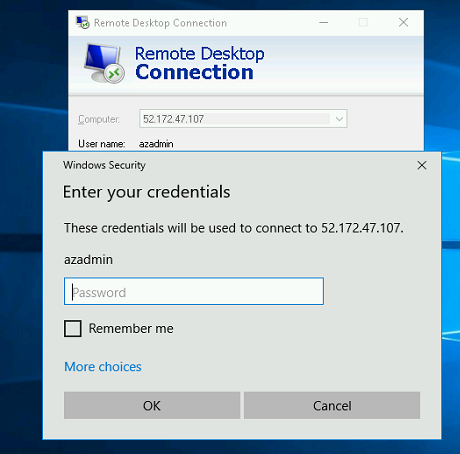
Task: Close the Remote Desktop Connection window
Action: pyautogui.click(x=403, y=23)
